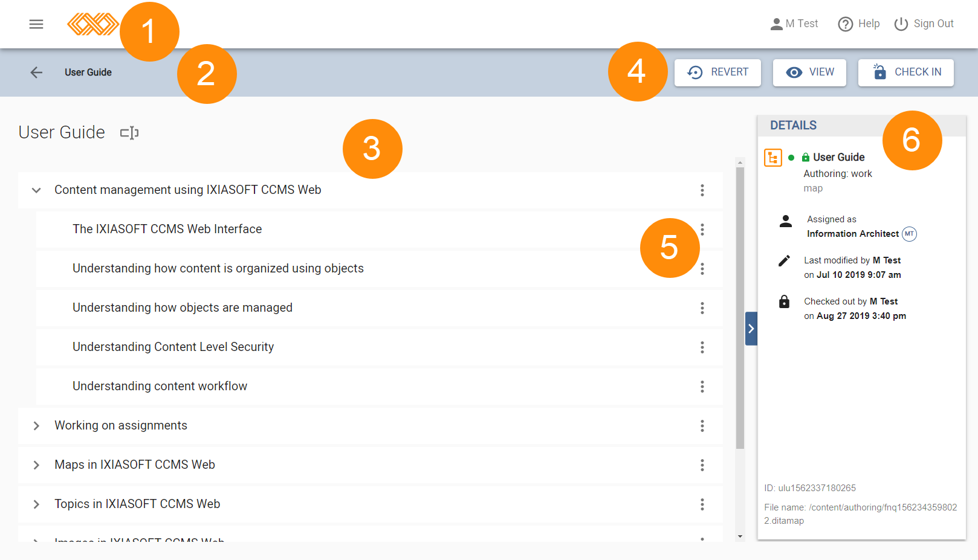Select The IXIASOFT CCMS Web Interface topic

coord(379,230)
